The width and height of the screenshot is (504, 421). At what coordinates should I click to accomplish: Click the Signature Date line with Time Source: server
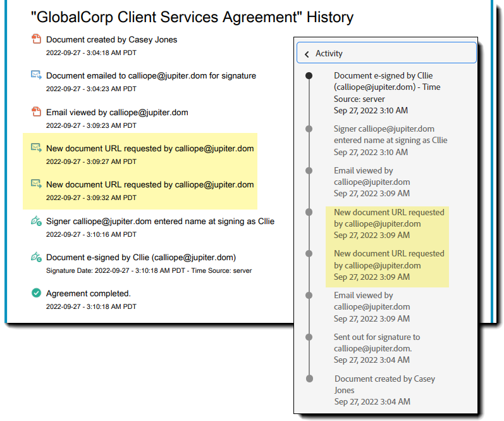pos(149,271)
